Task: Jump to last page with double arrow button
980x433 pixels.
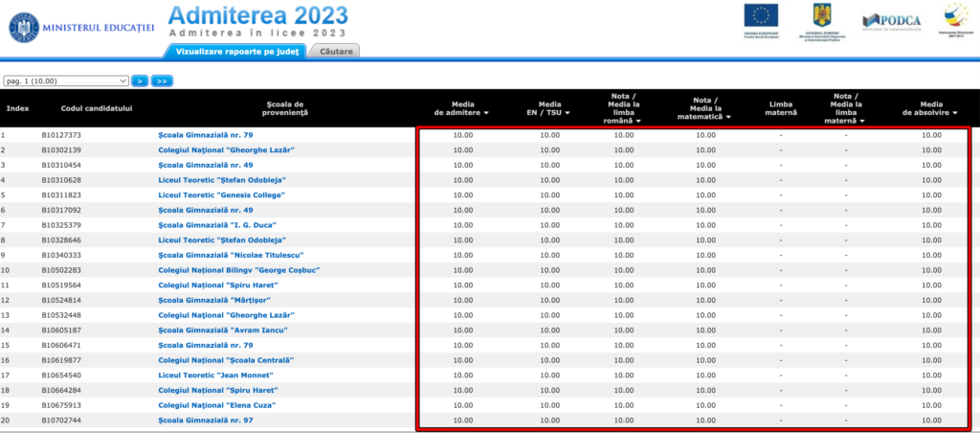Action: pos(162,81)
